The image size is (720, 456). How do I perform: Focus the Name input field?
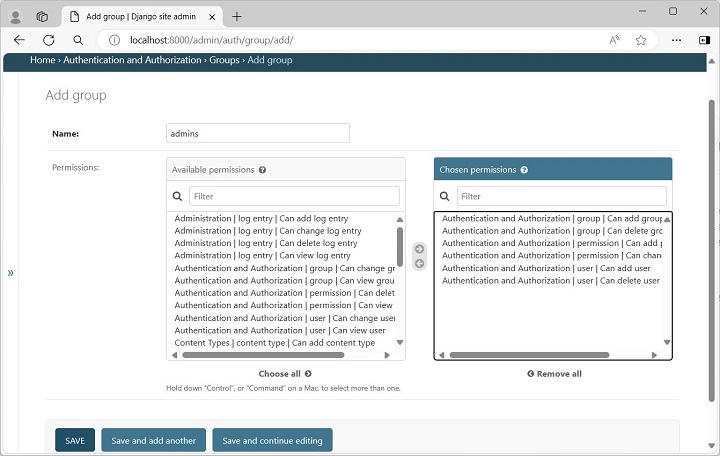tap(257, 133)
